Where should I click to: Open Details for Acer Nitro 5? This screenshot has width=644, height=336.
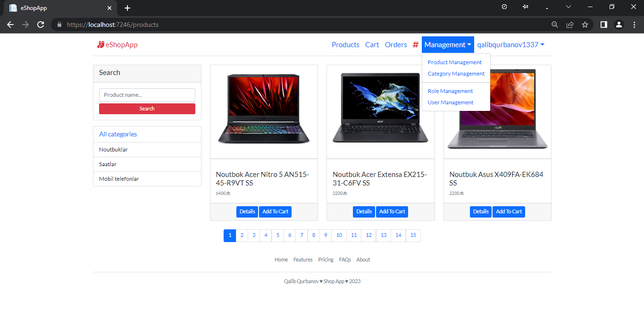[x=247, y=212]
